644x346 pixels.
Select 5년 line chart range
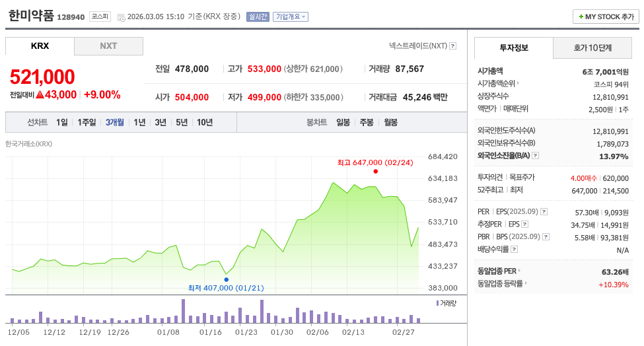(x=182, y=122)
